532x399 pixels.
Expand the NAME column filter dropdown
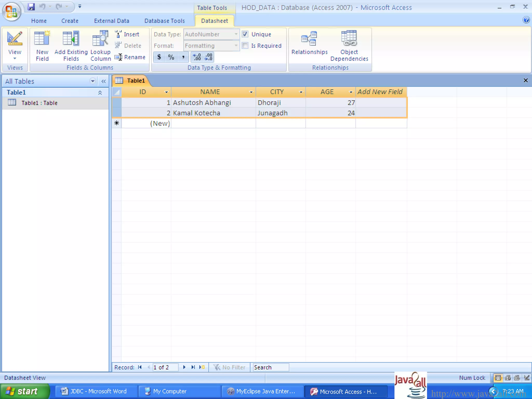pos(251,92)
